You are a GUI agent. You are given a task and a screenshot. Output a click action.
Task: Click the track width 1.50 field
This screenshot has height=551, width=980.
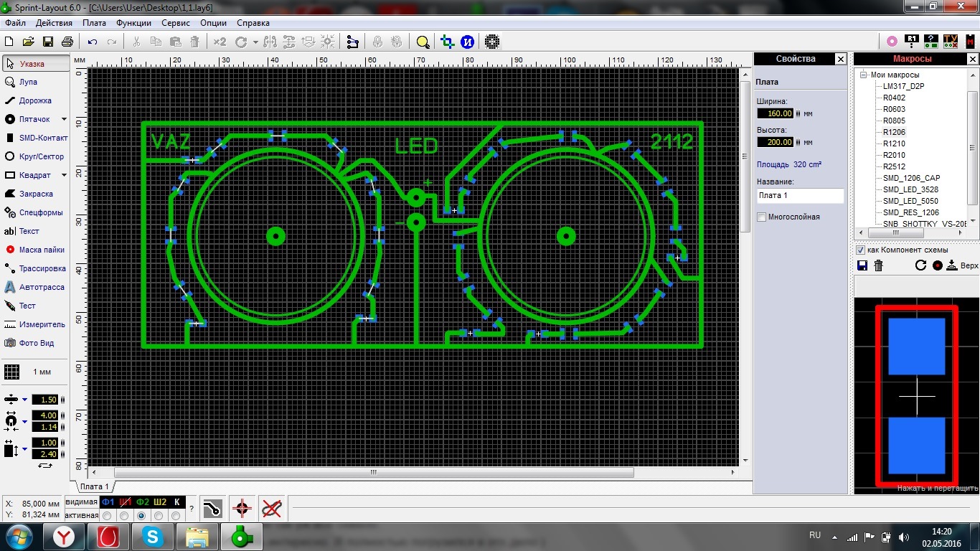[x=44, y=400]
